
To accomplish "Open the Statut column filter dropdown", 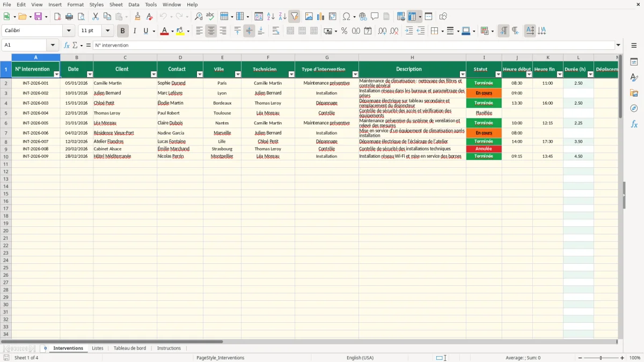I will (x=498, y=75).
